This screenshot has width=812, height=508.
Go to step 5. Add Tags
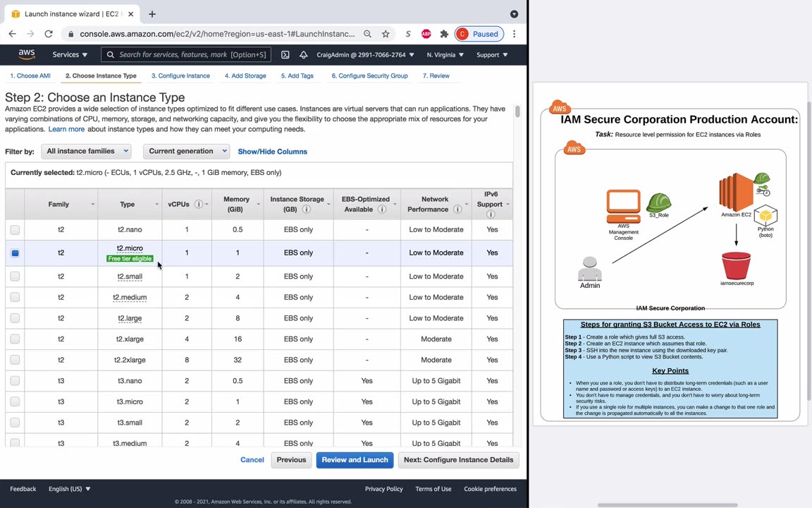pyautogui.click(x=297, y=75)
